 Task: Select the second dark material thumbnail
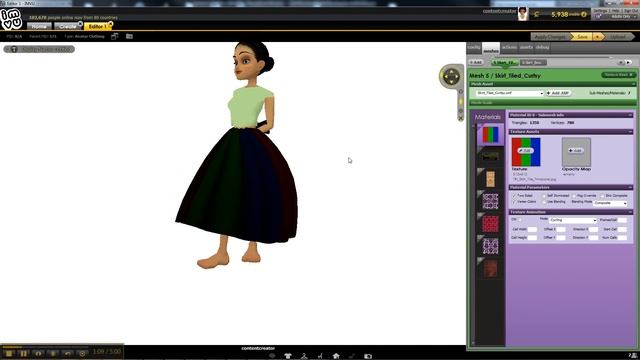(x=490, y=156)
